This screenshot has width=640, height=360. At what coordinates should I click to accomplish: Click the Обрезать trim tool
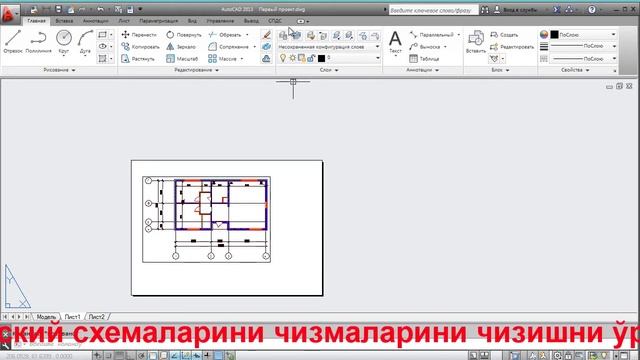pos(225,35)
